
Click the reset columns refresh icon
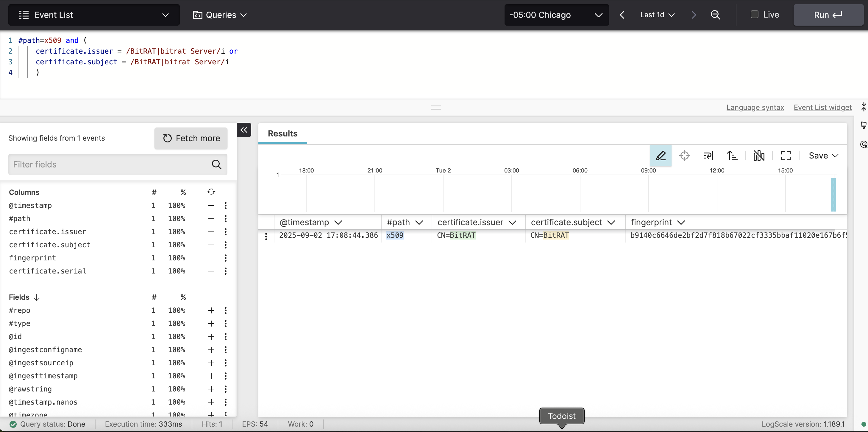point(211,192)
